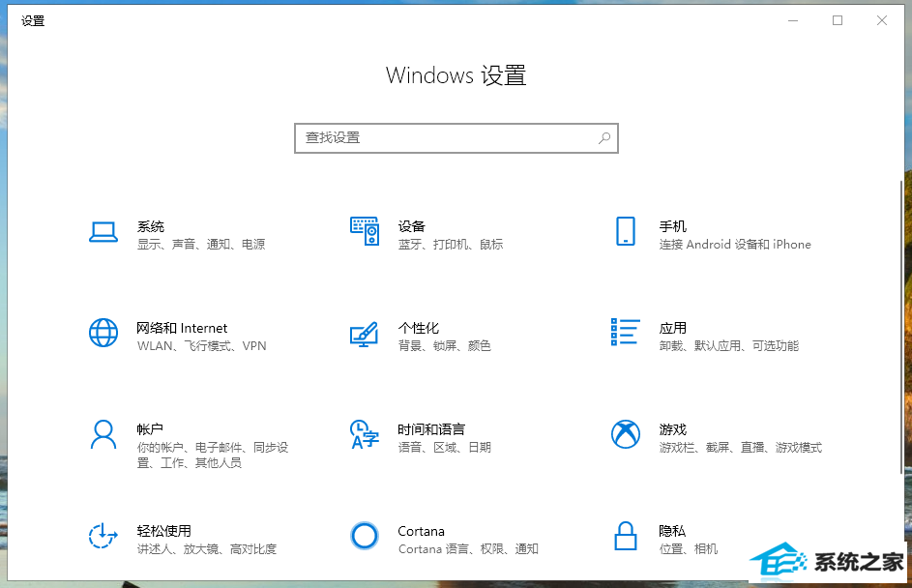Click the settings window vertical scrollbar
This screenshot has width=912, height=588.
[x=901, y=326]
